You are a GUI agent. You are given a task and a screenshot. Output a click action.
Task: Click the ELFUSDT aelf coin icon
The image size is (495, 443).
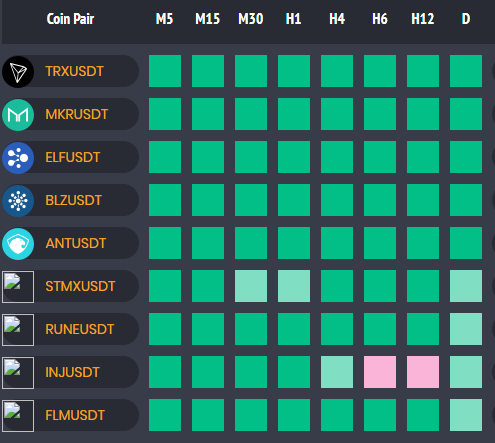tap(18, 158)
